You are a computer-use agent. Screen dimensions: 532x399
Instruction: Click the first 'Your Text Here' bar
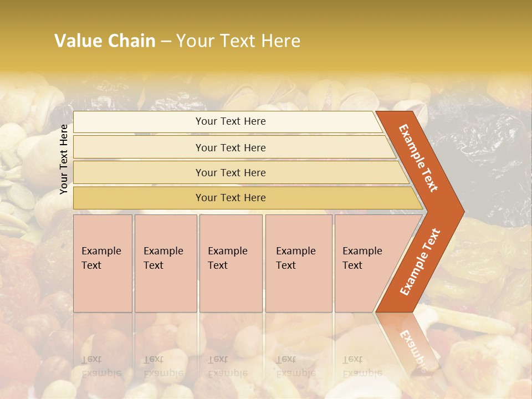[x=228, y=121]
